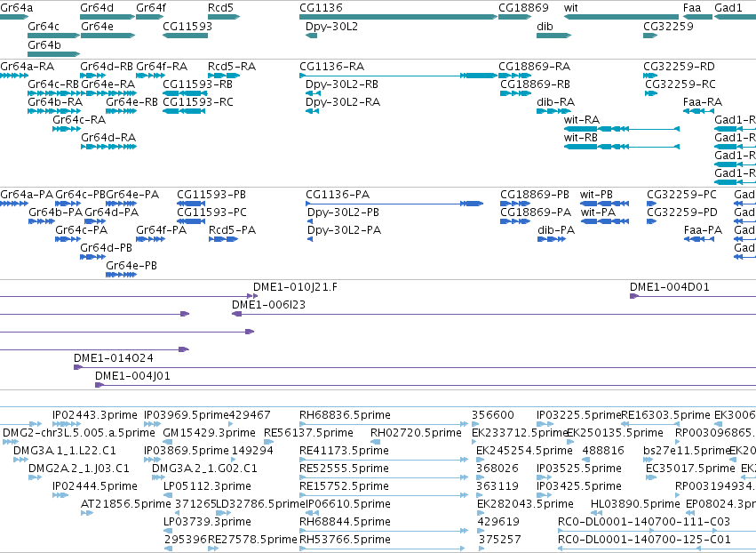Select BAC clone DME1-004J01

tap(132, 376)
